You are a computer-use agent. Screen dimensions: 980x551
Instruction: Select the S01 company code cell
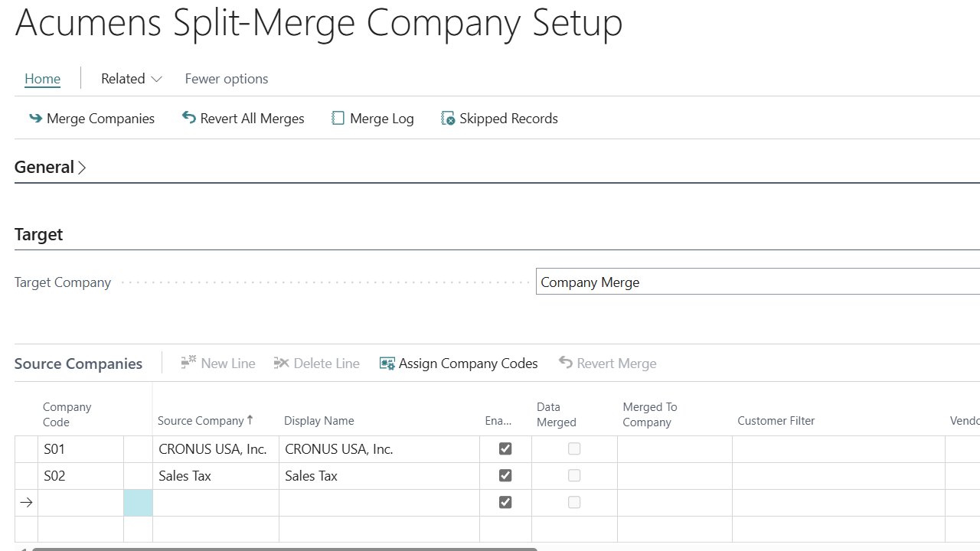pyautogui.click(x=80, y=449)
